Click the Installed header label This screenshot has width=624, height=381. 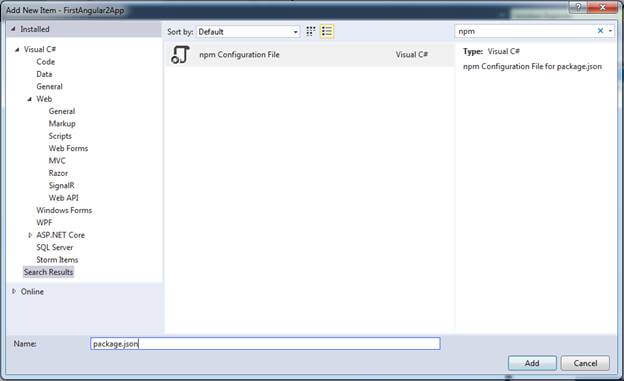(35, 29)
